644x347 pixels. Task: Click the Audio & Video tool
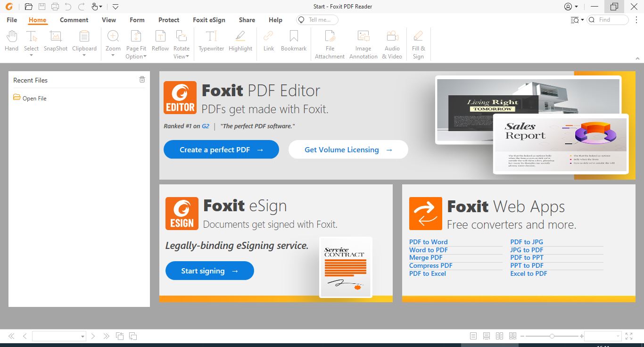(x=392, y=44)
